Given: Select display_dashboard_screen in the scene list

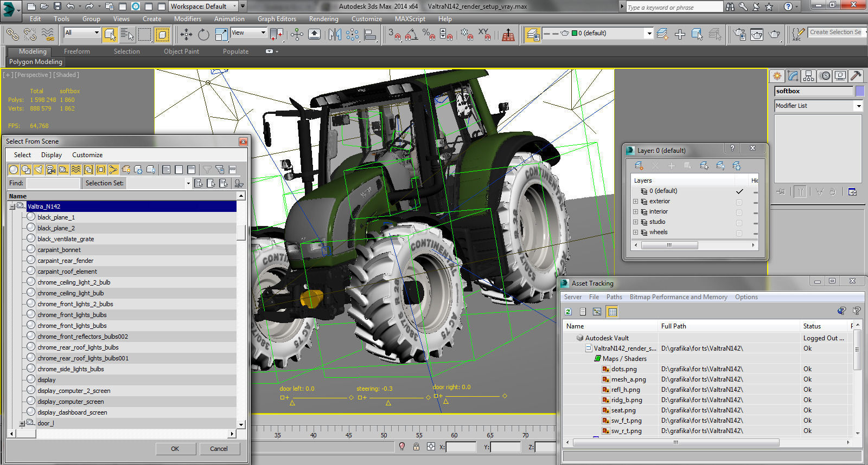Looking at the screenshot, I should (72, 412).
